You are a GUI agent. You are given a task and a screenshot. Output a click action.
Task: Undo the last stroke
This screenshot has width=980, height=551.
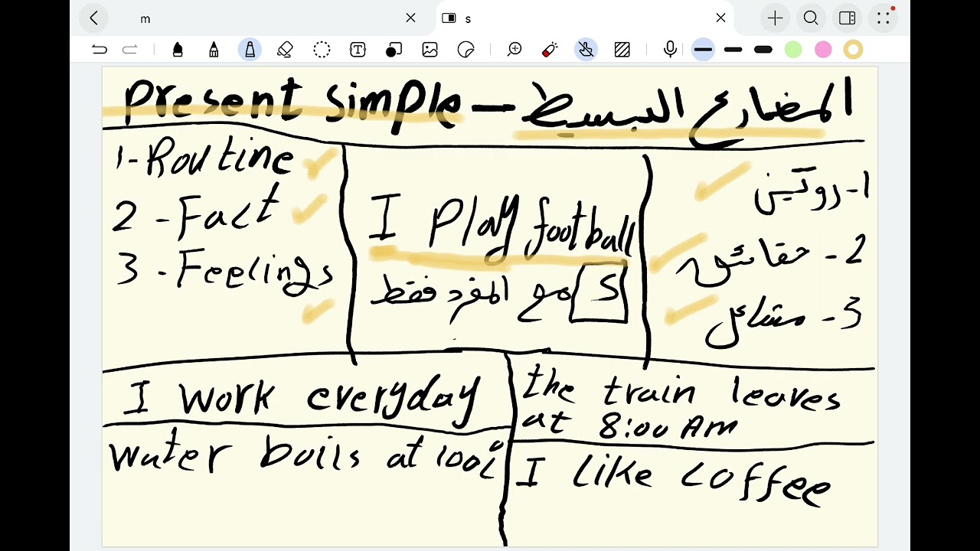click(100, 50)
